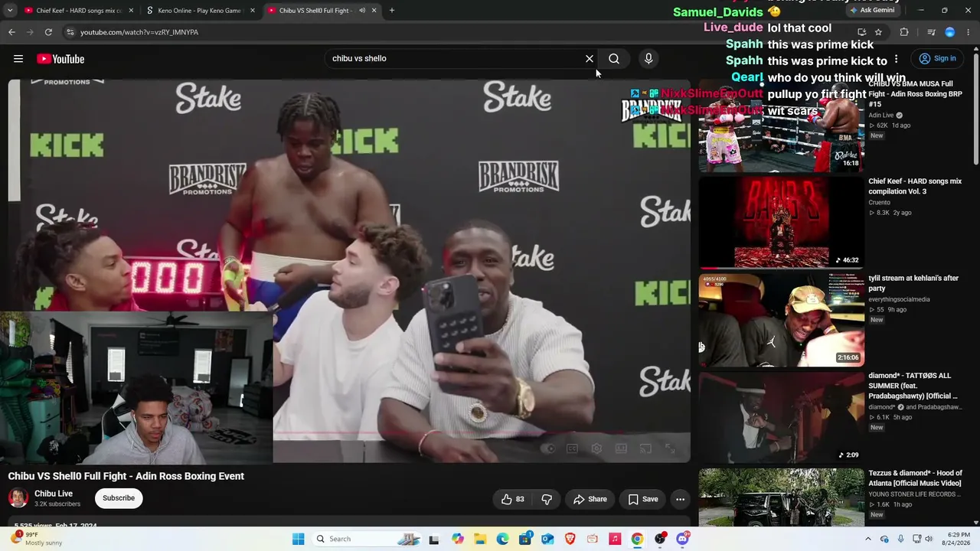This screenshot has width=980, height=551.
Task: Play the Hood of Atlanta video thumbnail
Action: pos(781,497)
